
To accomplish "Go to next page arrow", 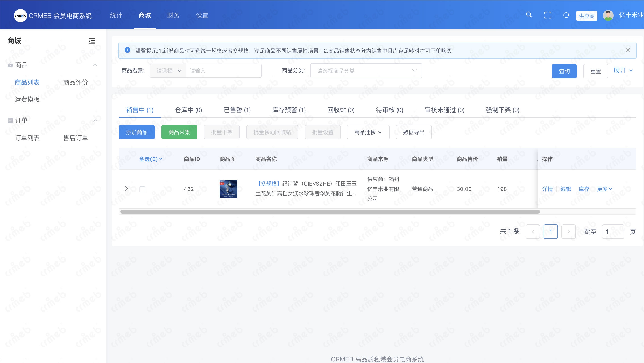I will 568,232.
